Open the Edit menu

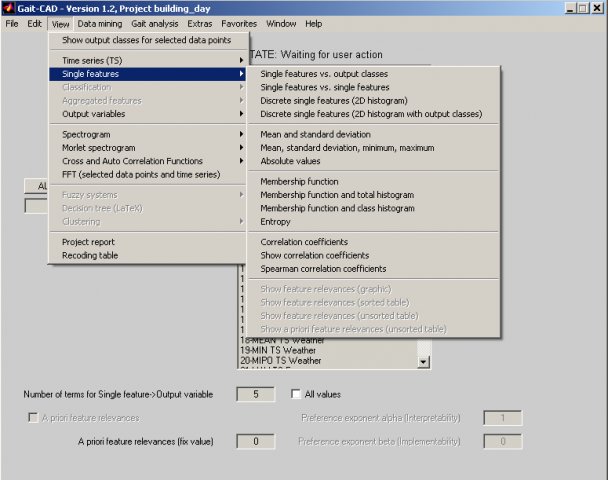coord(34,24)
